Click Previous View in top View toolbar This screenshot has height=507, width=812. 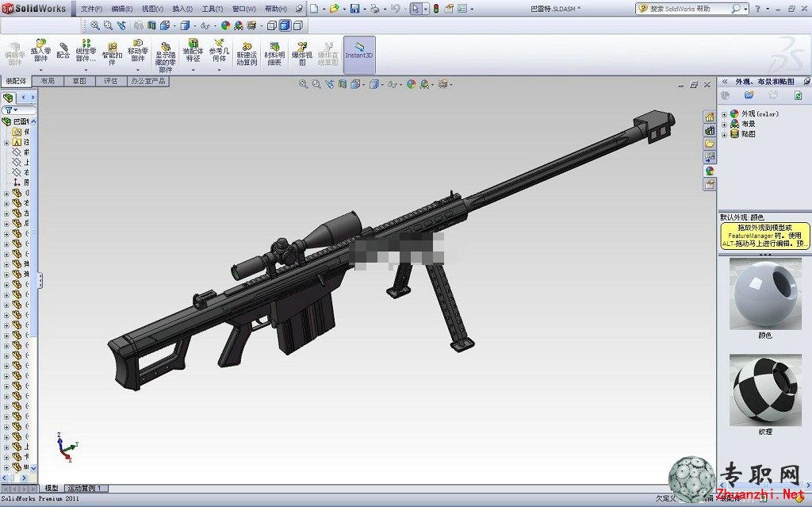pos(121,25)
